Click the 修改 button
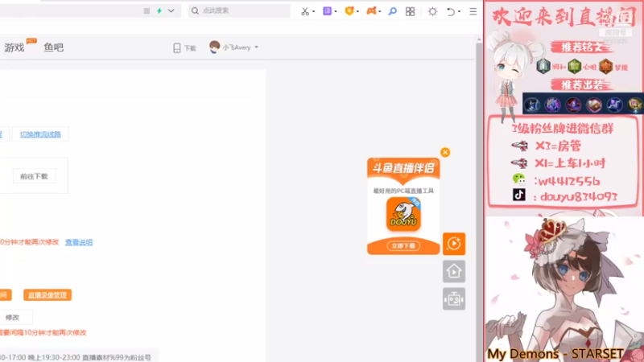Image resolution: width=644 pixels, height=362 pixels. tap(12, 317)
